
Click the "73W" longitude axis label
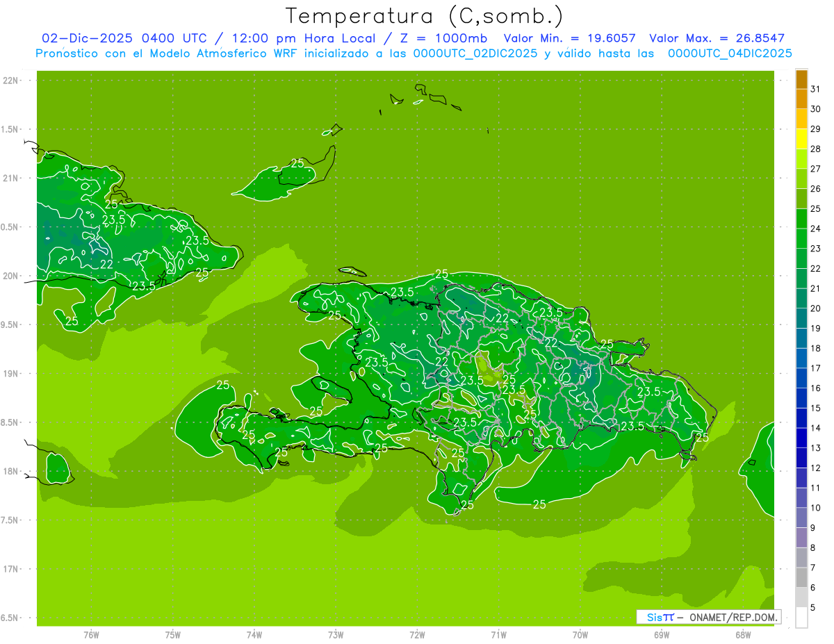tap(336, 635)
